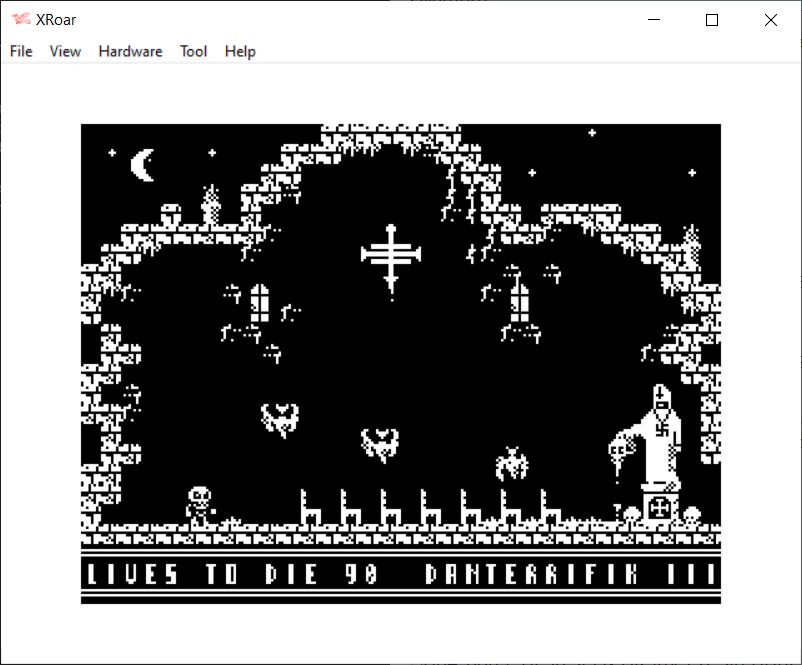Click the right arched chapel window
Screen dimensions: 802x665
pyautogui.click(x=520, y=302)
